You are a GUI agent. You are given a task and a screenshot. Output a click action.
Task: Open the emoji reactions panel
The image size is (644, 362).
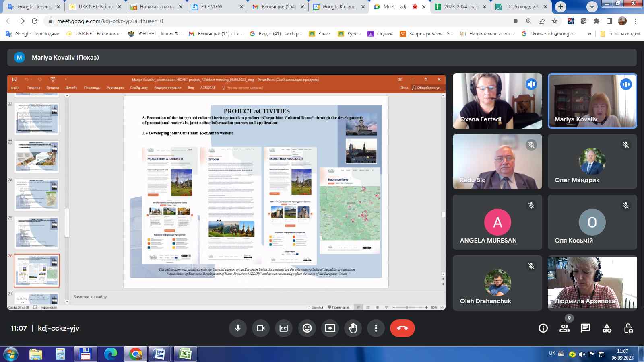click(307, 328)
